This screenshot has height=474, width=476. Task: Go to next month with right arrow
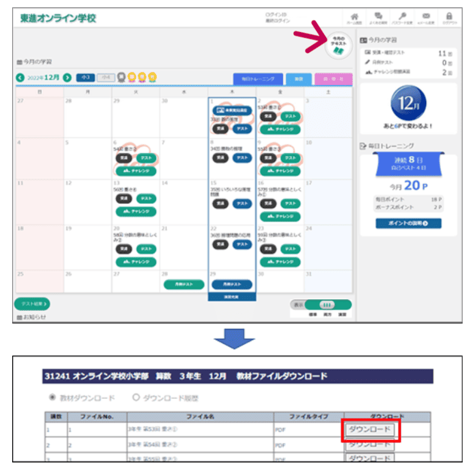pos(67,78)
